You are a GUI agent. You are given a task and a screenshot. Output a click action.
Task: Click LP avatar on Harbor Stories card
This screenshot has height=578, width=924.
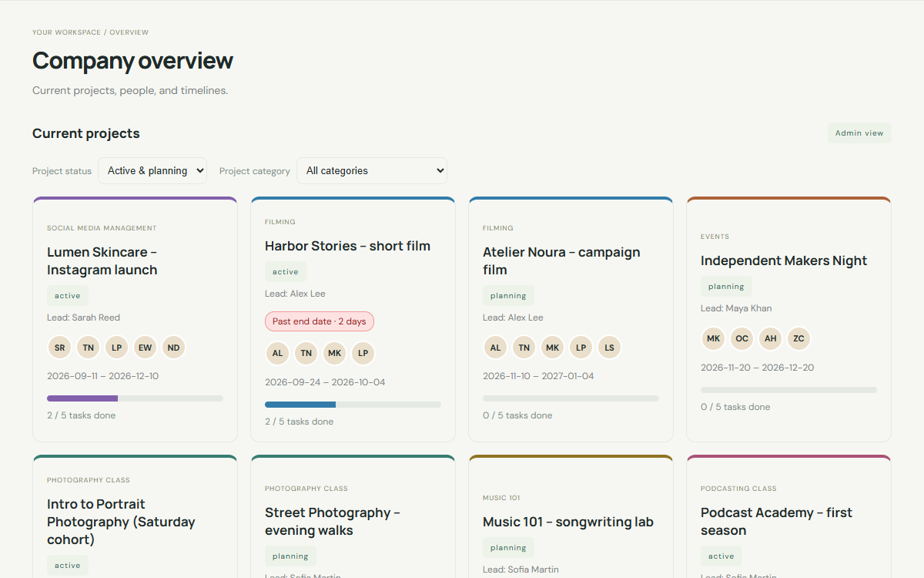click(x=363, y=354)
